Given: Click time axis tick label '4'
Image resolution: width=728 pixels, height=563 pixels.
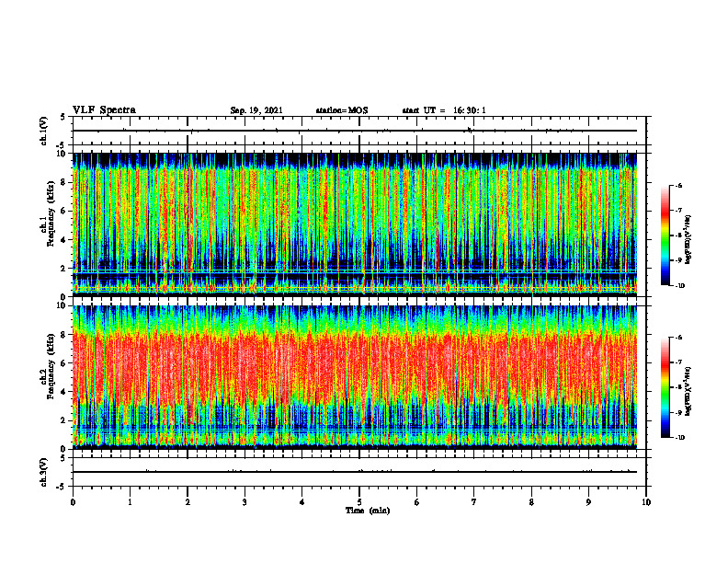Looking at the screenshot, I should point(302,502).
